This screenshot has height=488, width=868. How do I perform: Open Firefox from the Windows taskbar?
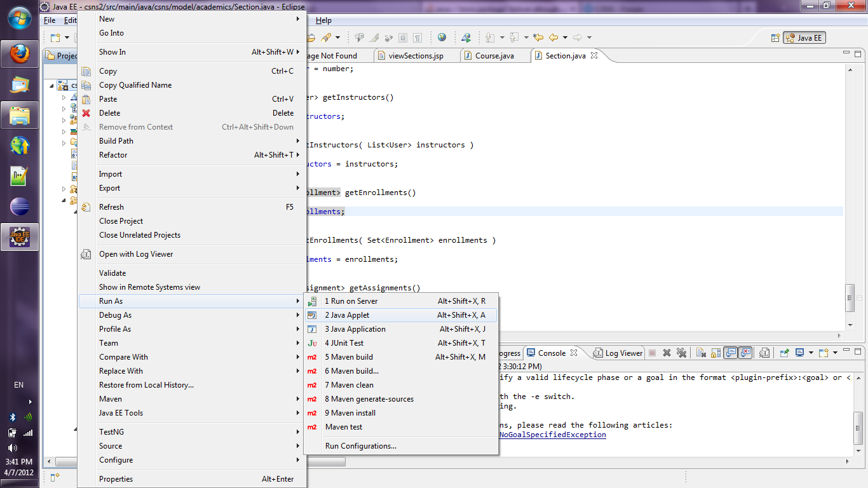tap(20, 53)
